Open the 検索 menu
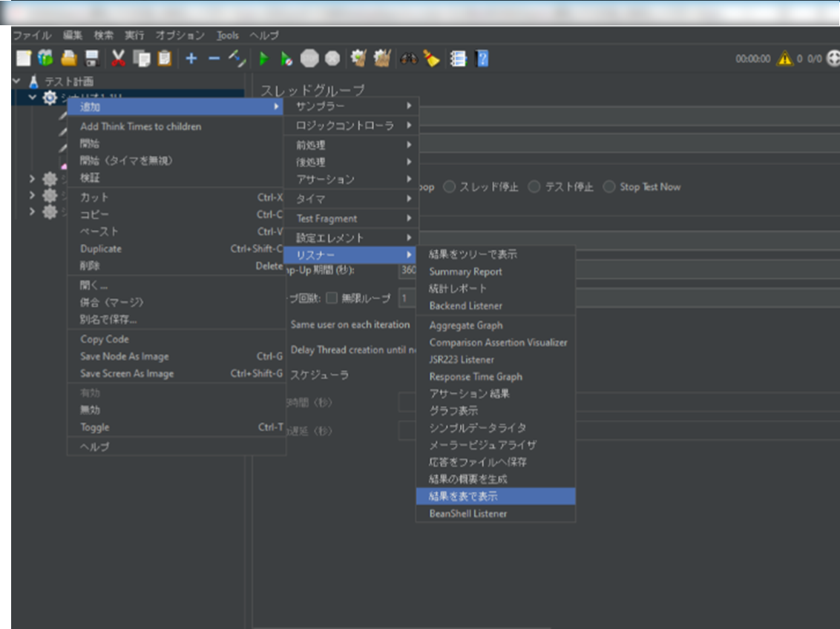This screenshot has width=840, height=629. (x=103, y=36)
